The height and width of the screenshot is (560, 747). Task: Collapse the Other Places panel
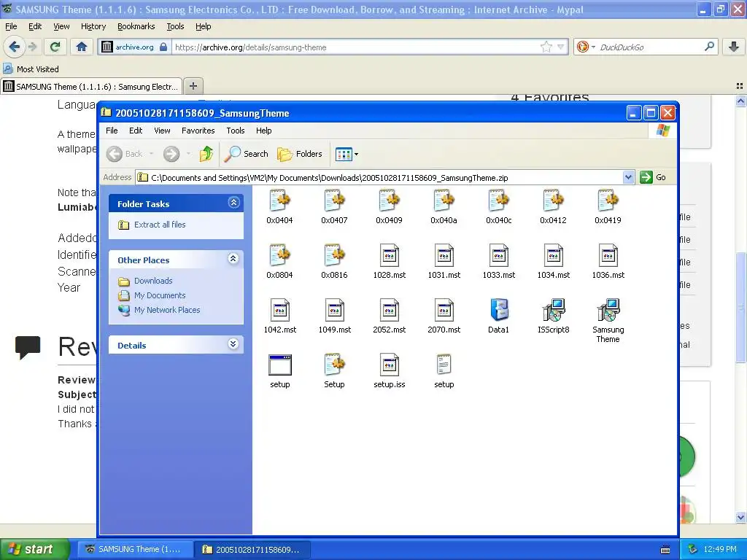coord(233,259)
